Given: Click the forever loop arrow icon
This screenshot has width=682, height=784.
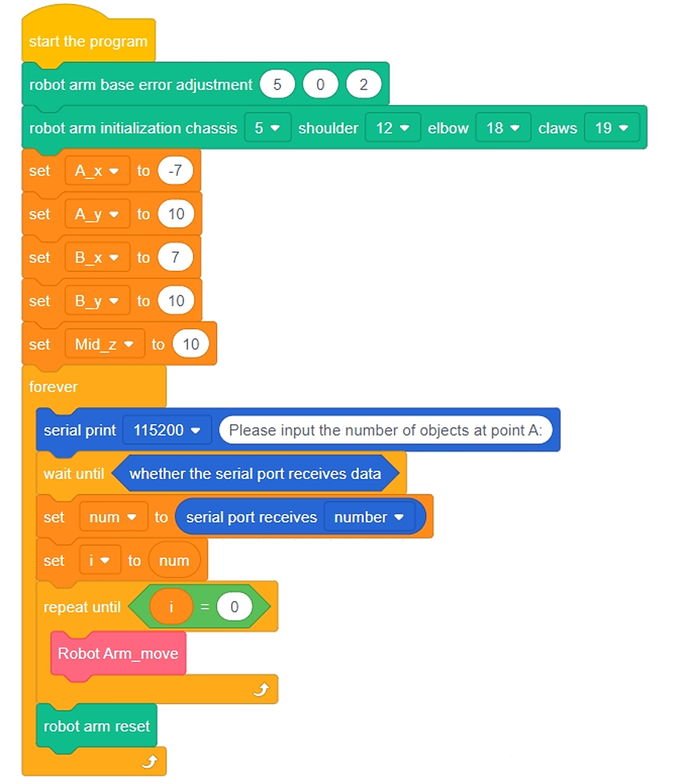Looking at the screenshot, I should pyautogui.click(x=150, y=761).
